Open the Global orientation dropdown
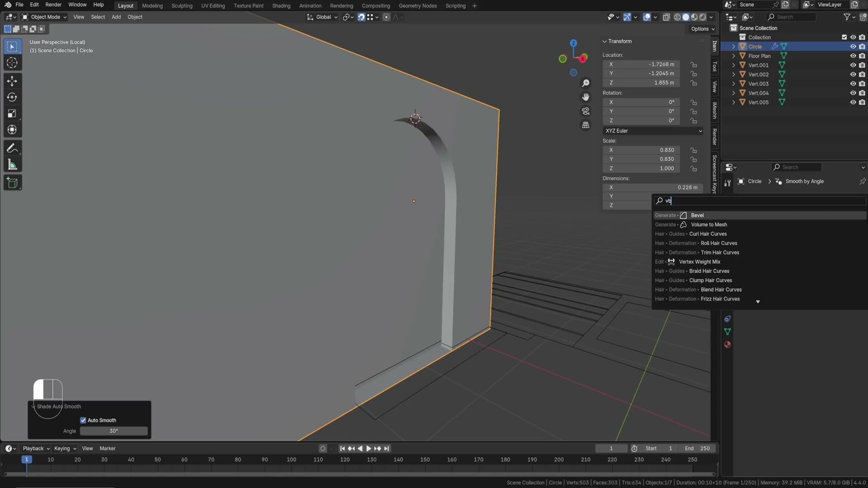868x488 pixels. pos(322,17)
